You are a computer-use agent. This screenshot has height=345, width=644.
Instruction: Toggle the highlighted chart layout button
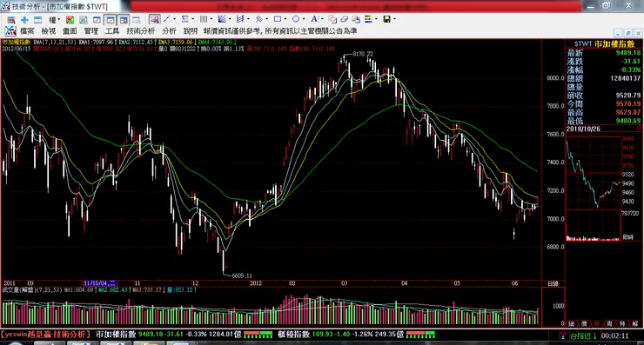110,19
